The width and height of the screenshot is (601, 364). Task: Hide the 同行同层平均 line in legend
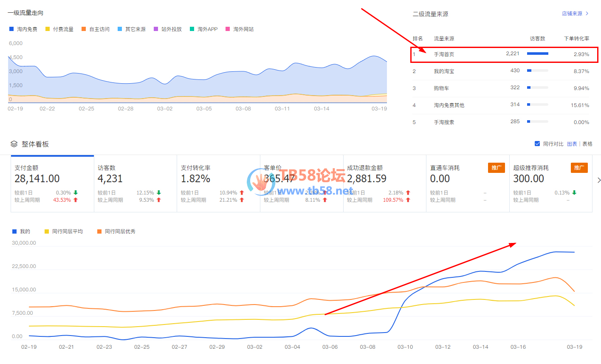(63, 231)
